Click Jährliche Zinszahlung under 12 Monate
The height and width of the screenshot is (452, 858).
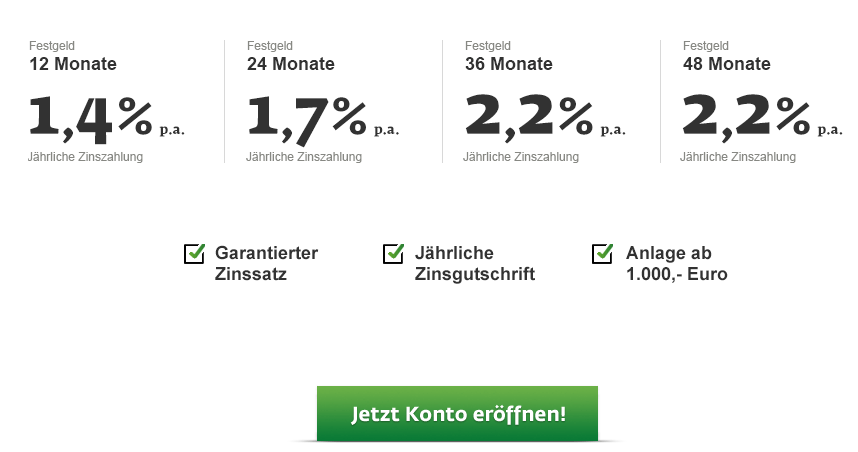(x=85, y=157)
